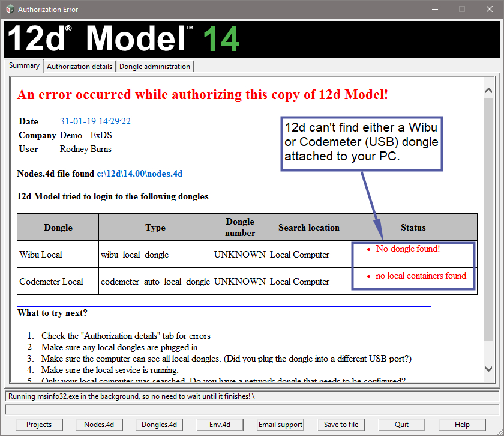Viewport: 504px width, 436px height.
Task: Click the empty progress bar below status message
Action: (252, 410)
